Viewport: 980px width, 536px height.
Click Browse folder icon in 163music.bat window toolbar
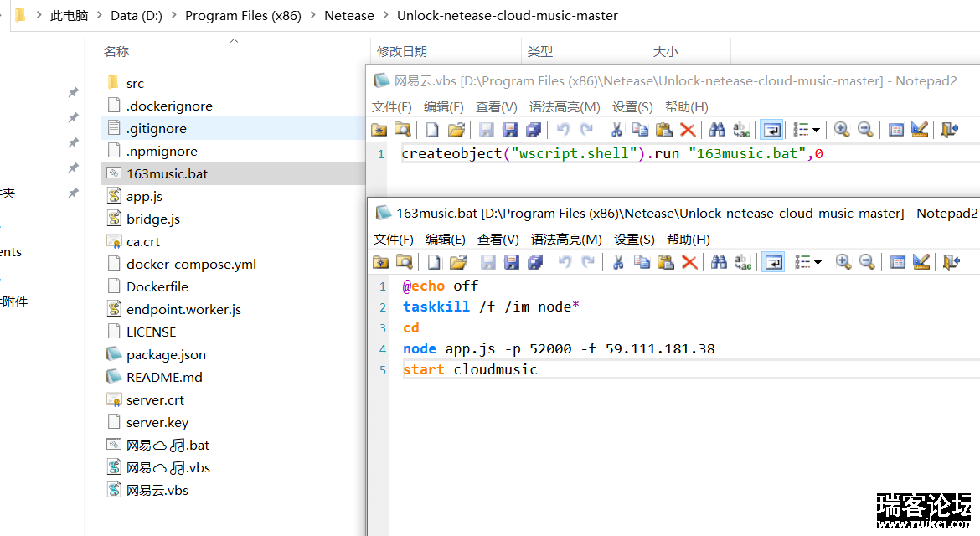[x=405, y=262]
